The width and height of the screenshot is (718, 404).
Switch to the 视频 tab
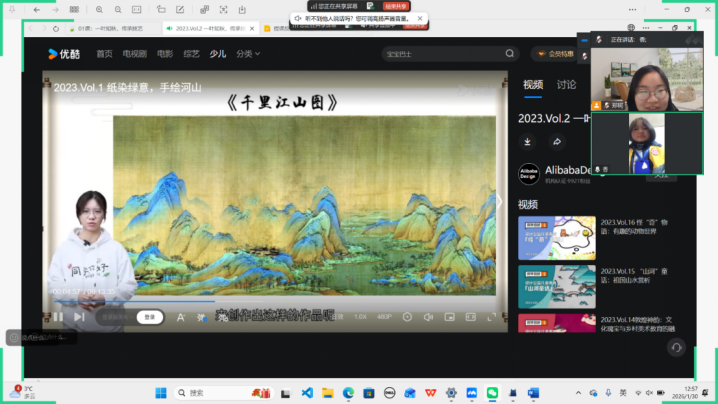click(x=533, y=85)
